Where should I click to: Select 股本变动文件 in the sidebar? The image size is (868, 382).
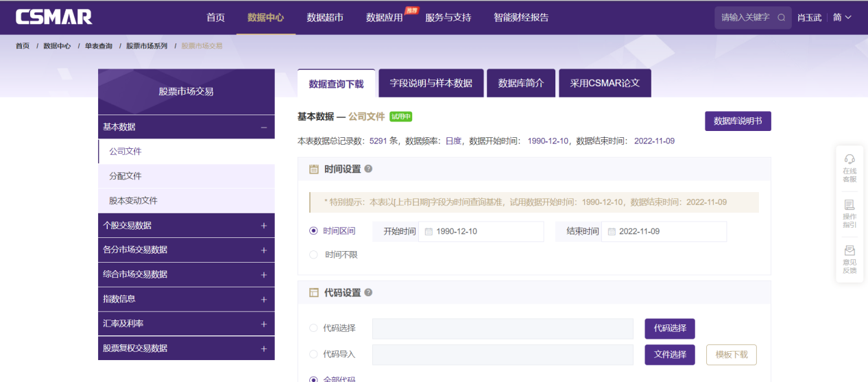click(186, 201)
